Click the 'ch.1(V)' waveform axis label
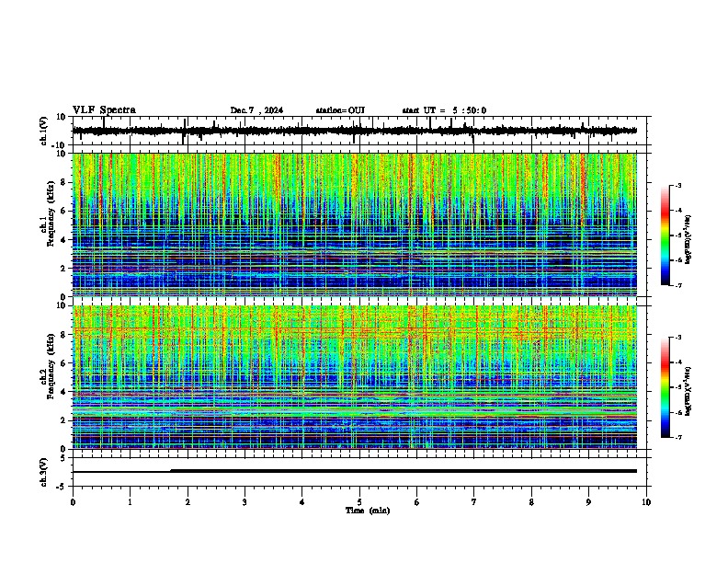728x563 pixels. pos(44,131)
